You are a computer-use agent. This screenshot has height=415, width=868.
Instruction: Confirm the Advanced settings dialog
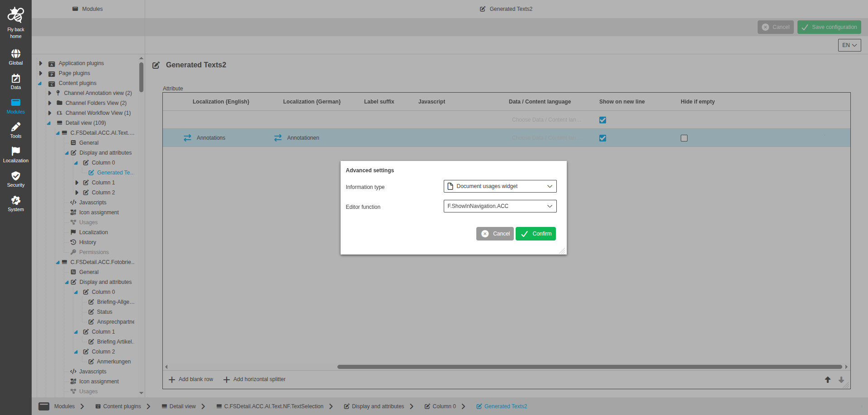536,234
